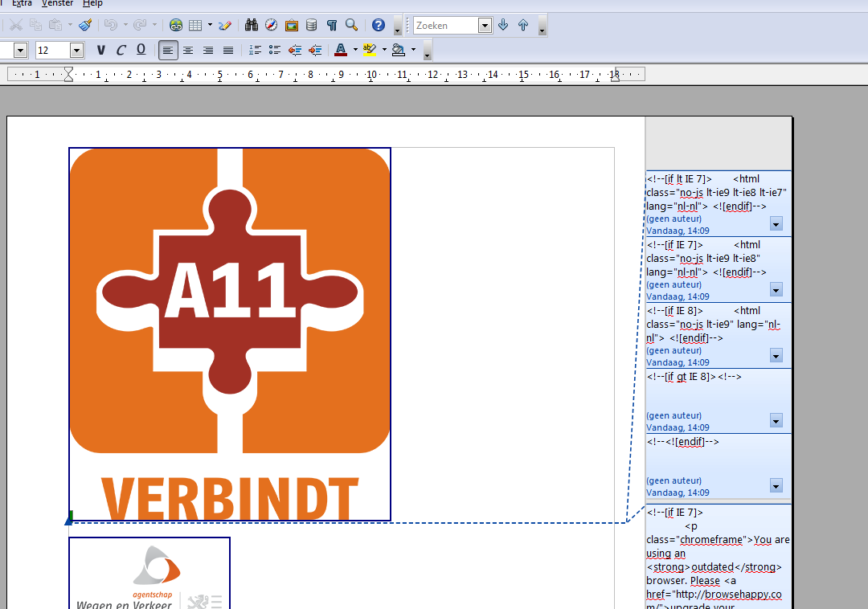
Task: Enable centered paragraph alignment
Action: [x=188, y=51]
